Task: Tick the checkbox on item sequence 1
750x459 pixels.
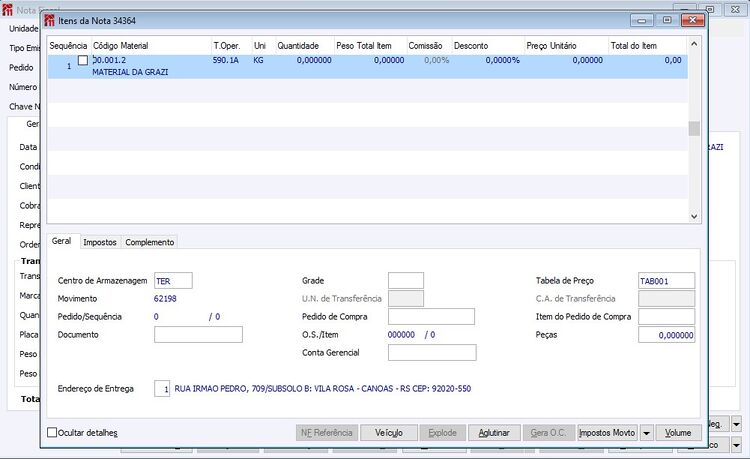Action: (83, 60)
